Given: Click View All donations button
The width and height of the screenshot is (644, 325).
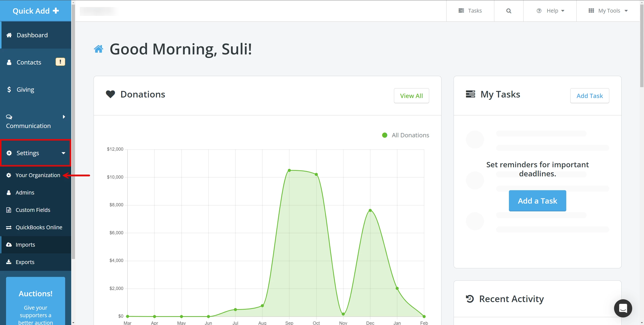Looking at the screenshot, I should [x=411, y=96].
